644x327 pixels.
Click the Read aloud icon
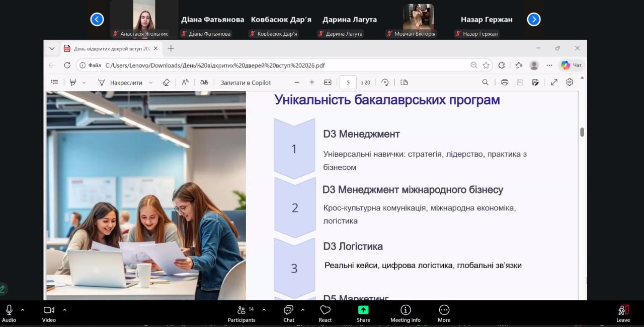coord(185,82)
